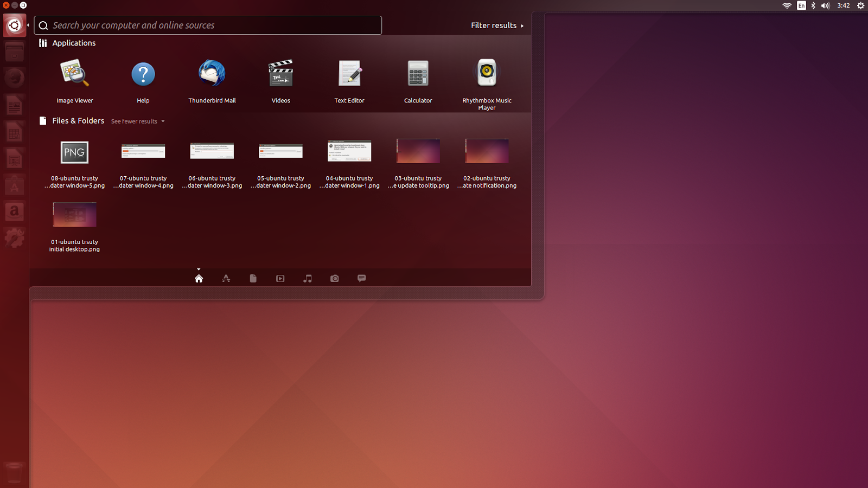Open the keyboard layout (En) menu
This screenshot has width=868, height=488.
tap(801, 5)
